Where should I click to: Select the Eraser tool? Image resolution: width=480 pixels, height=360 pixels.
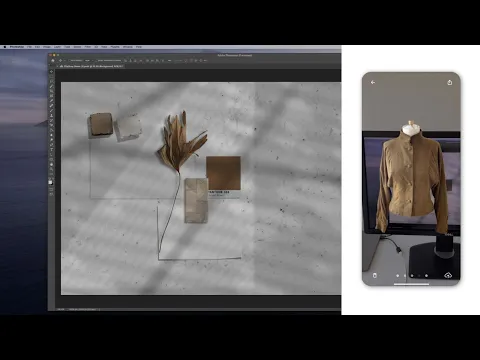(x=51, y=125)
